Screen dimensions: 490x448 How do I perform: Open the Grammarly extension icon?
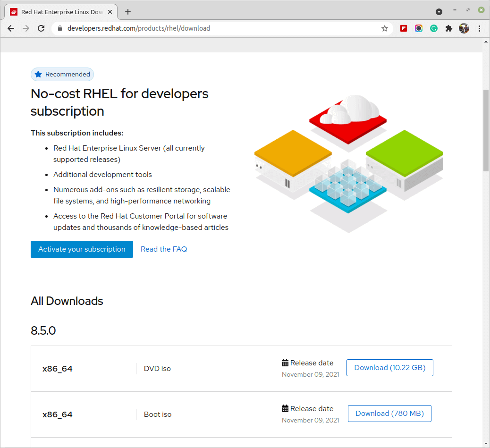[433, 28]
